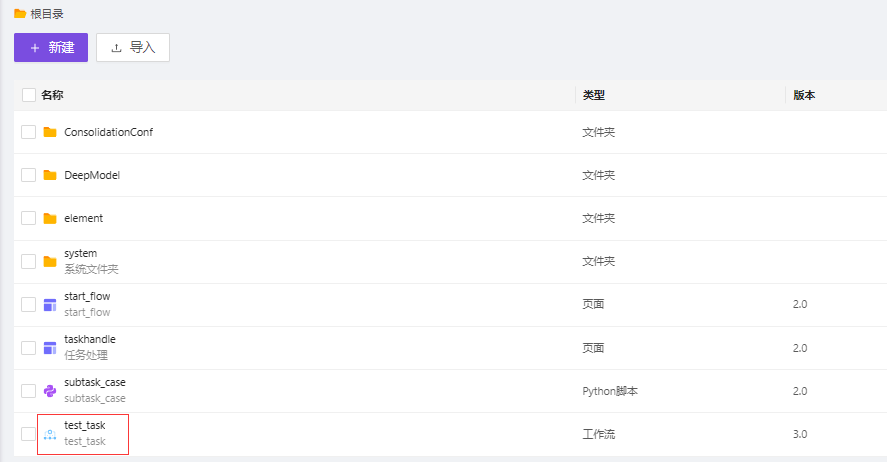Image resolution: width=887 pixels, height=462 pixels.
Task: Check the ConsolidationConf row checkbox
Action: (29, 132)
